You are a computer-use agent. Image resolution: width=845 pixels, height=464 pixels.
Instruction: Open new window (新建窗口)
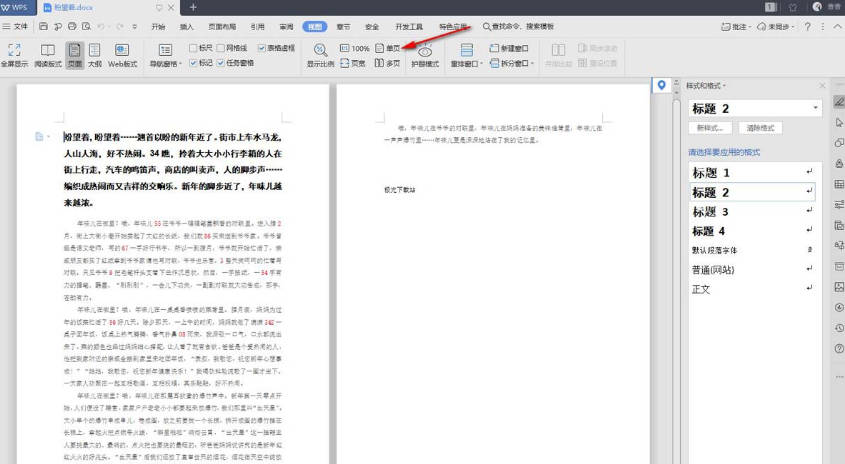coord(509,48)
